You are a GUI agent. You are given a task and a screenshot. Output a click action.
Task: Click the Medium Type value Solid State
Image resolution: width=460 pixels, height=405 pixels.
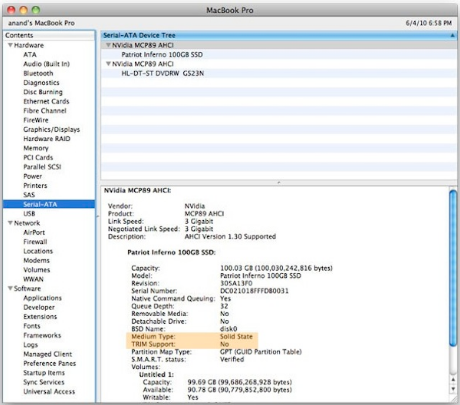236,336
